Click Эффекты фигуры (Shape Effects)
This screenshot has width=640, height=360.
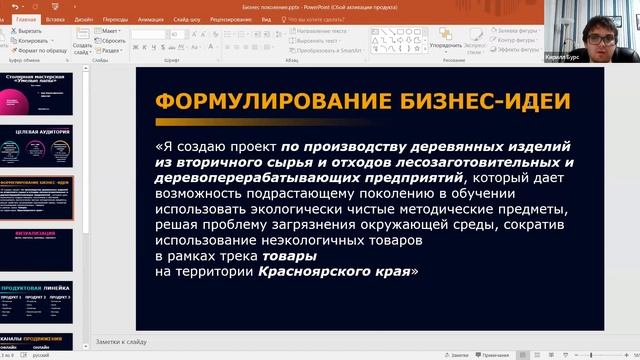tap(515, 50)
